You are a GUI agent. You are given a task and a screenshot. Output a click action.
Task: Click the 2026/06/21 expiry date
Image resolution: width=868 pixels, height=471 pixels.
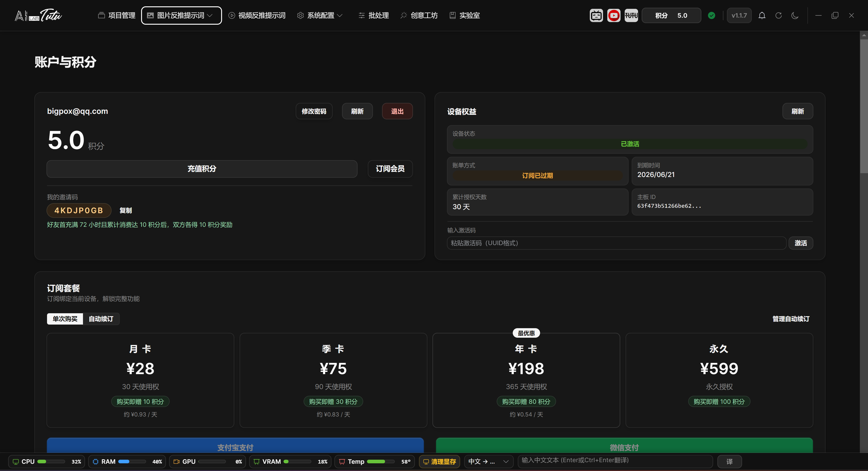coord(656,175)
